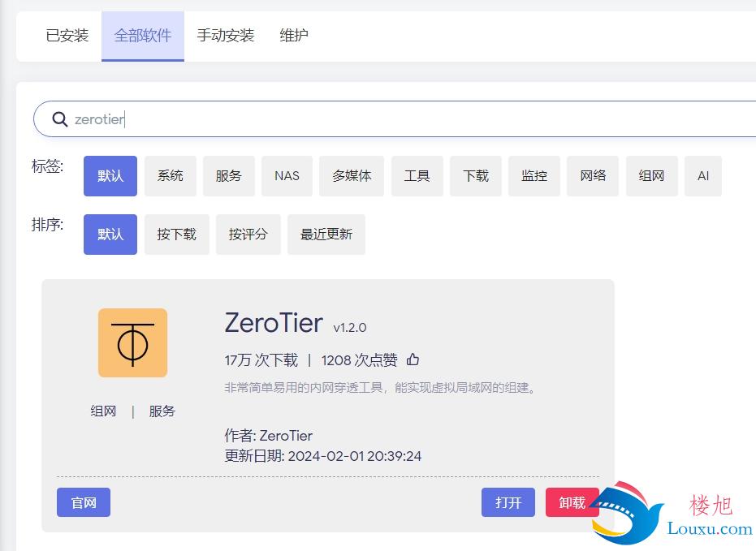The height and width of the screenshot is (551, 756).
Task: Filter by the 组网 tag button
Action: pyautogui.click(x=652, y=176)
